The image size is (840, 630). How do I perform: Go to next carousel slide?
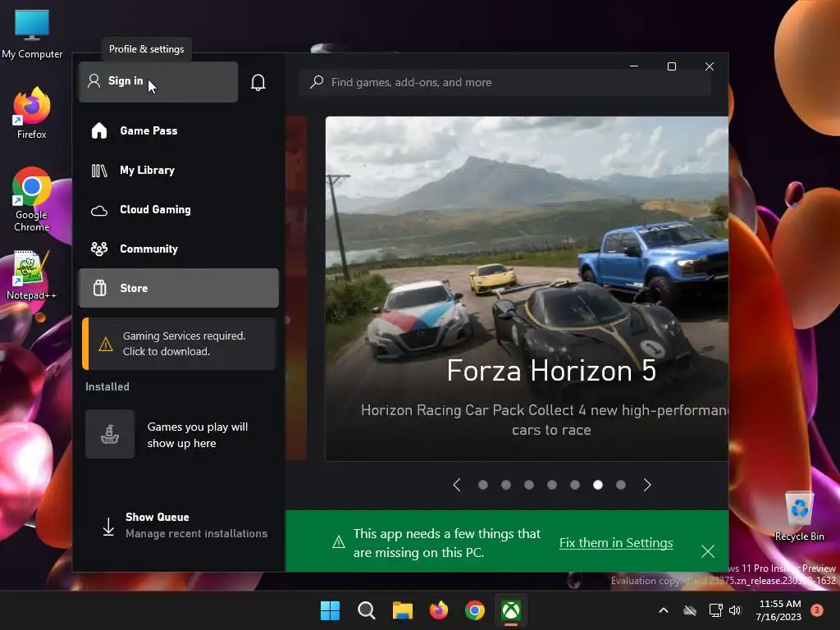(x=647, y=485)
